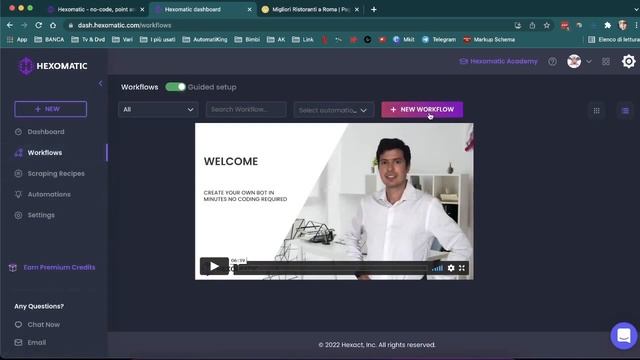Switch to Hexomatic no-code browser tab
This screenshot has width=640, height=360.
click(x=95, y=9)
